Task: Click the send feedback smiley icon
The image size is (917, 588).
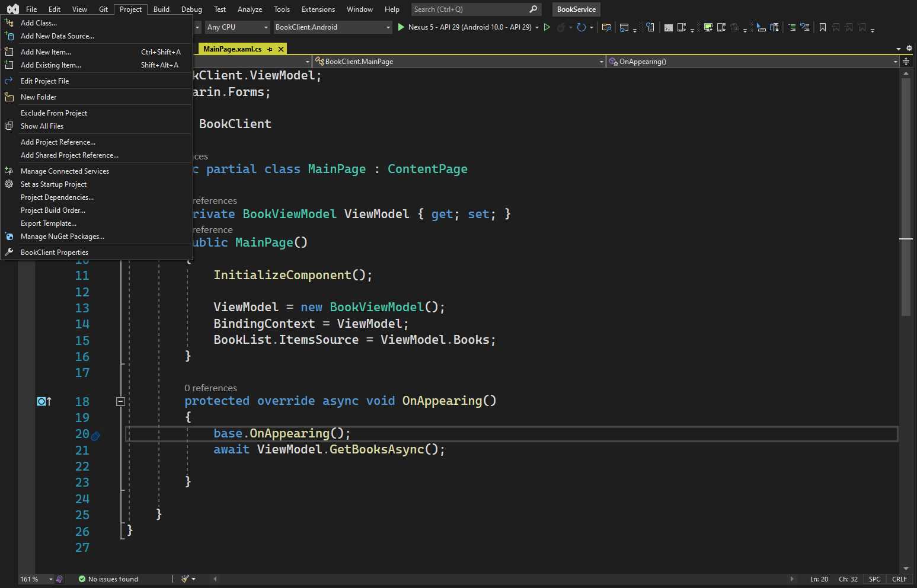Action: point(59,579)
